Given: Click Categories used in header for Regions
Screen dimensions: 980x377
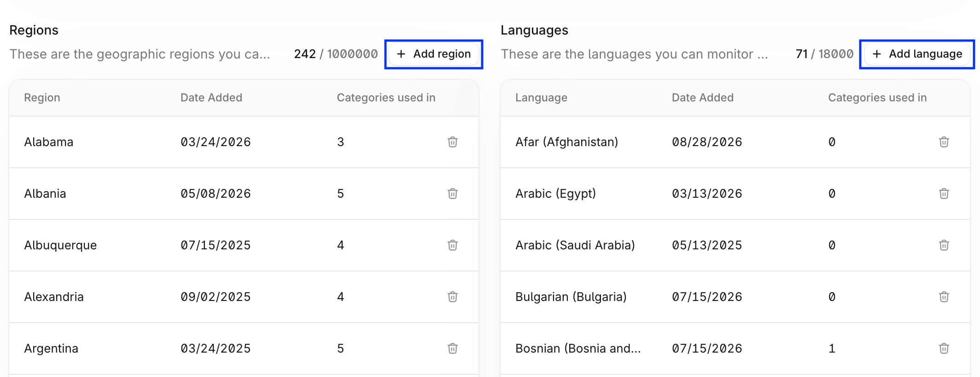Looking at the screenshot, I should [x=386, y=98].
